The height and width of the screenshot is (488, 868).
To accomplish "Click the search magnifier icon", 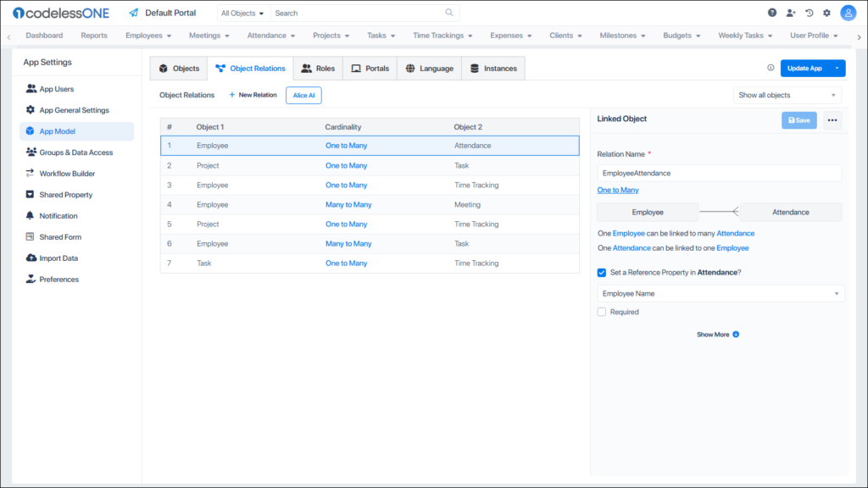I will 449,13.
